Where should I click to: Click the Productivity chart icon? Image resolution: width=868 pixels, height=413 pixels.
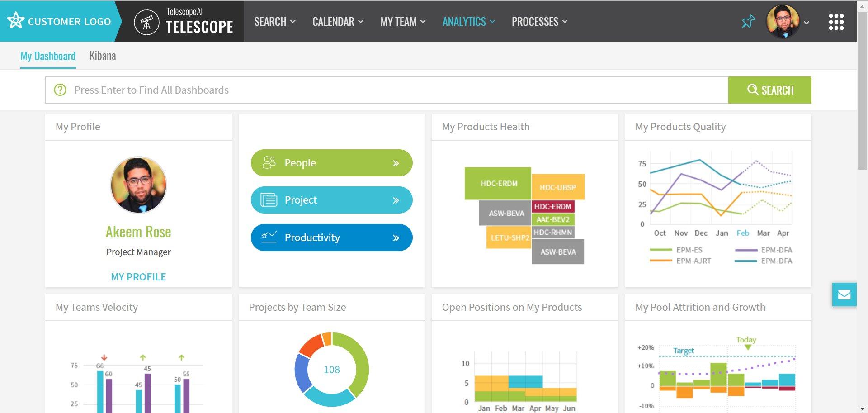point(269,237)
